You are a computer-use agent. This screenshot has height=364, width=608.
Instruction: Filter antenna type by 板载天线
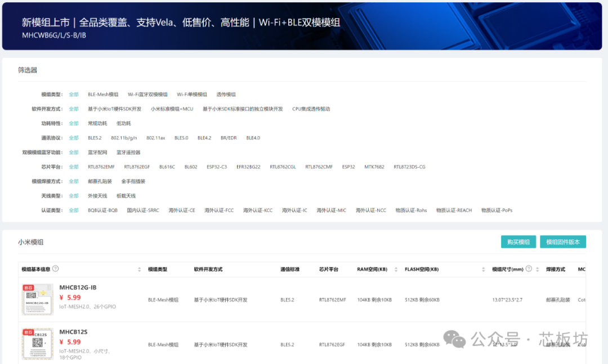tap(126, 196)
